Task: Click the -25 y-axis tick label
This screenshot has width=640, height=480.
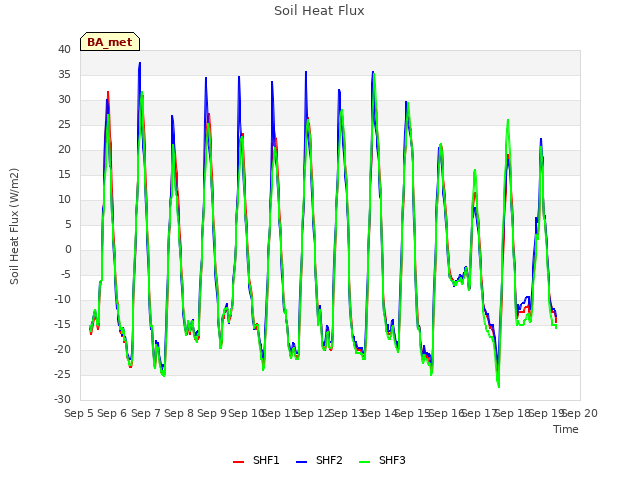Action: 62,374
